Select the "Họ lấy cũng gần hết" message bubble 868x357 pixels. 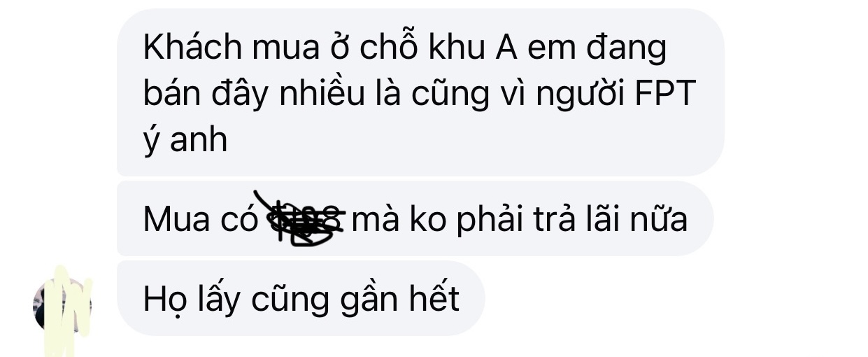click(x=301, y=299)
